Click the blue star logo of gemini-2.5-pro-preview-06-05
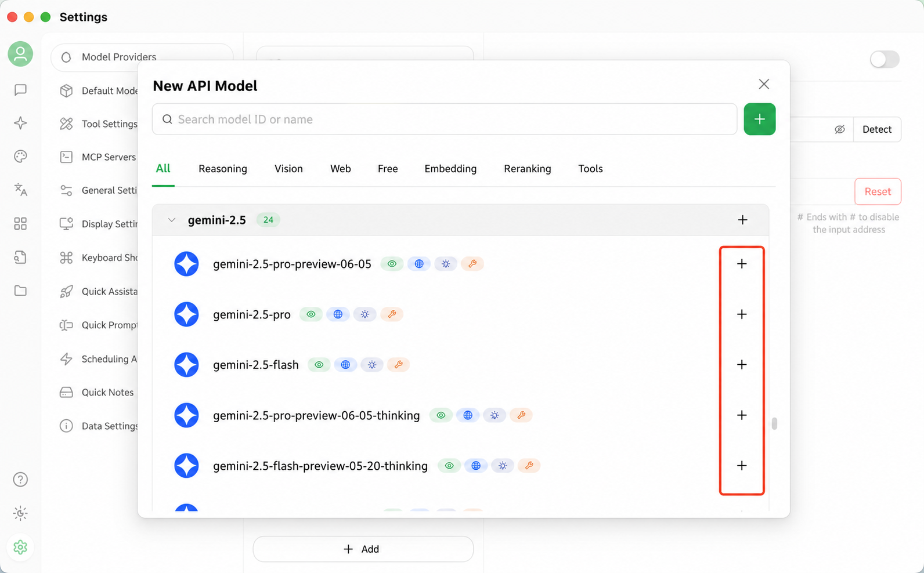Screen dimensions: 924x573 pyautogui.click(x=186, y=264)
